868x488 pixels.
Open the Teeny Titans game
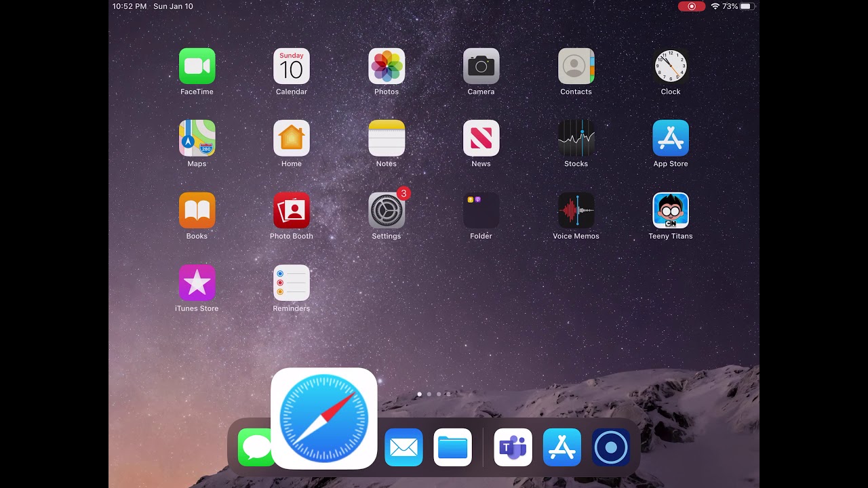point(671,211)
